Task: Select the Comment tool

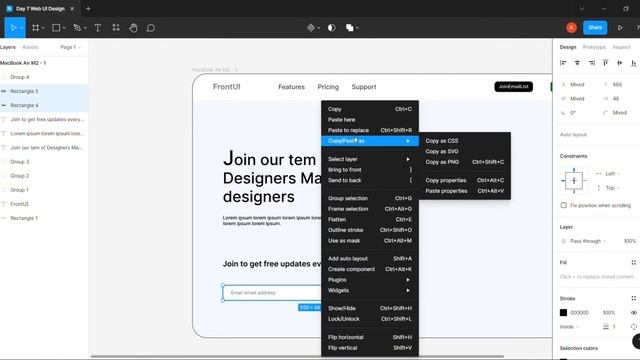Action: 151,28
